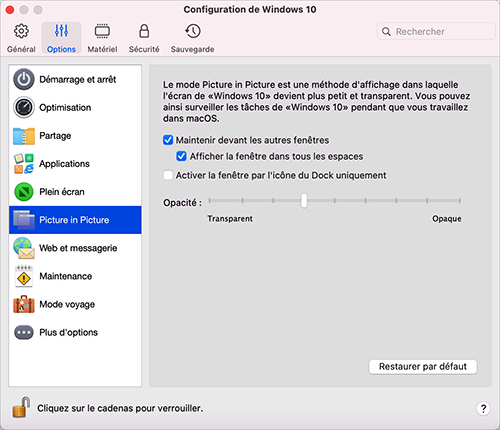
Task: Select the Partage label in sidebar
Action: click(55, 136)
